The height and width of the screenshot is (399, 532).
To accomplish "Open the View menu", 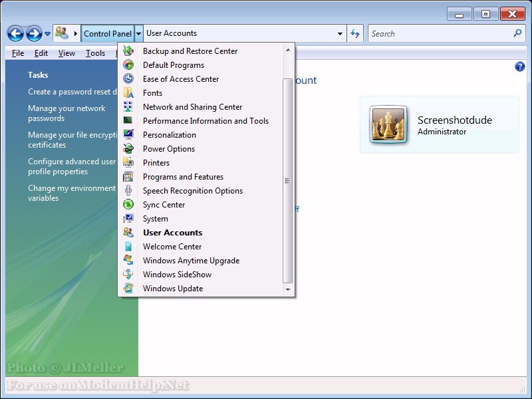I will click(x=66, y=53).
